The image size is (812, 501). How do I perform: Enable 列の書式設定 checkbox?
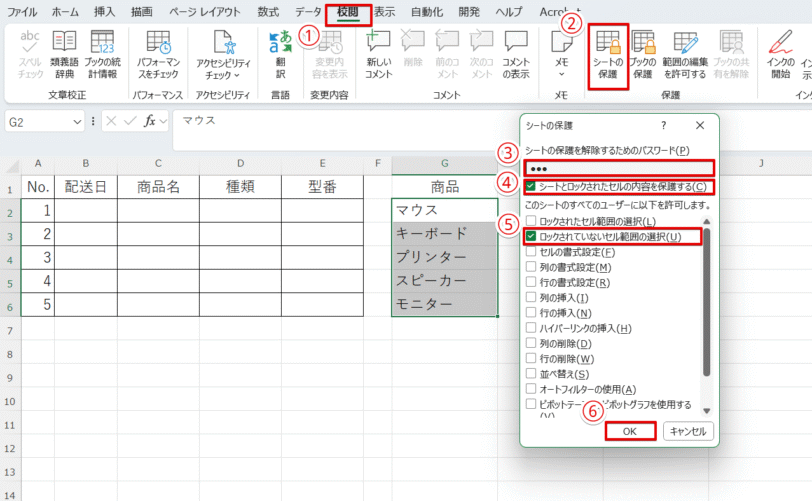click(531, 267)
